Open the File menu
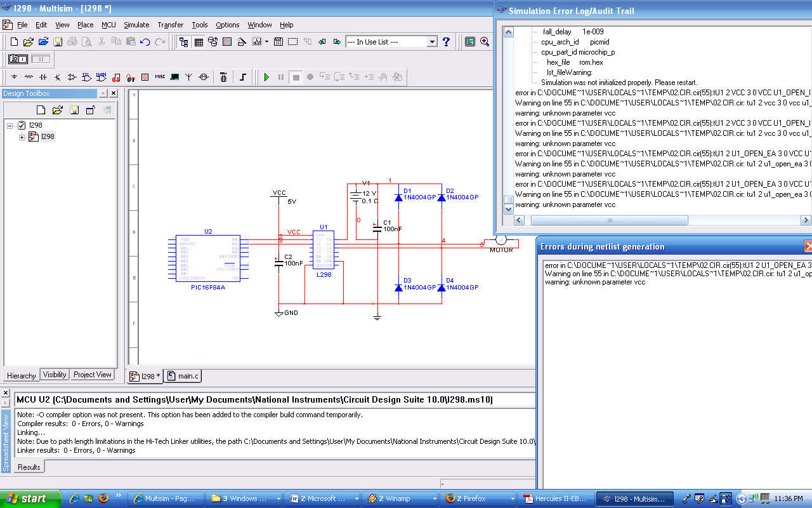812x508 pixels. pos(22,25)
